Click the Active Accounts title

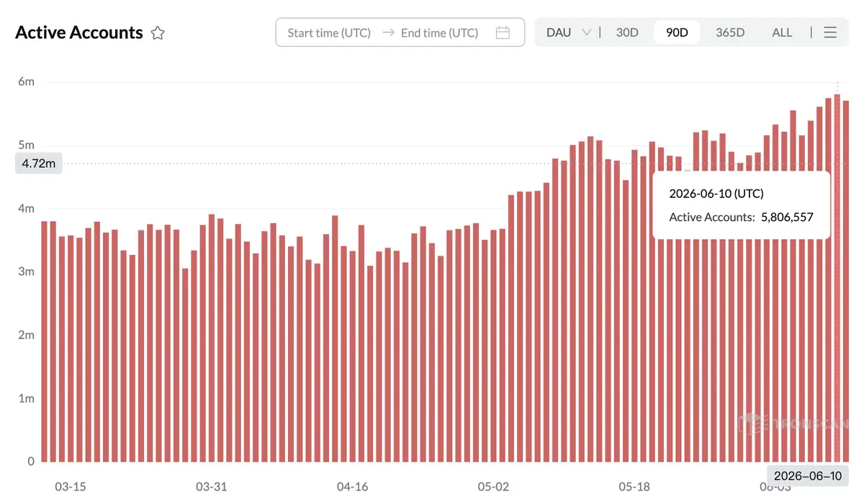(x=79, y=32)
